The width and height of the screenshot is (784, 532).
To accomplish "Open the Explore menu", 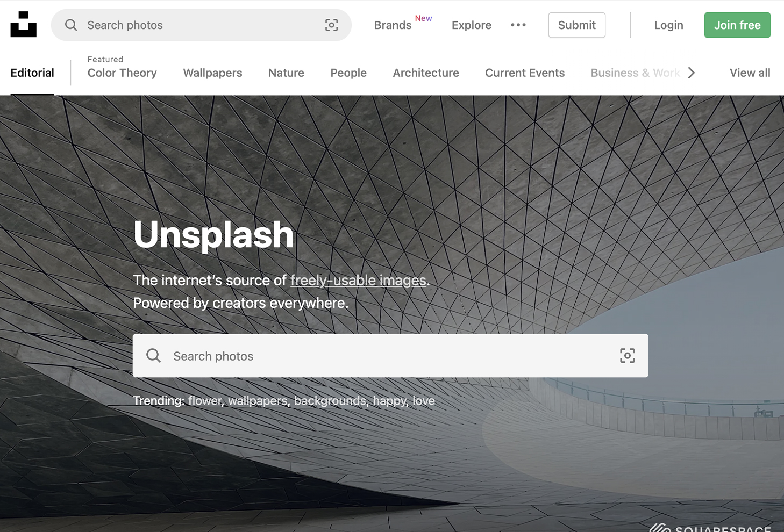I will (472, 25).
